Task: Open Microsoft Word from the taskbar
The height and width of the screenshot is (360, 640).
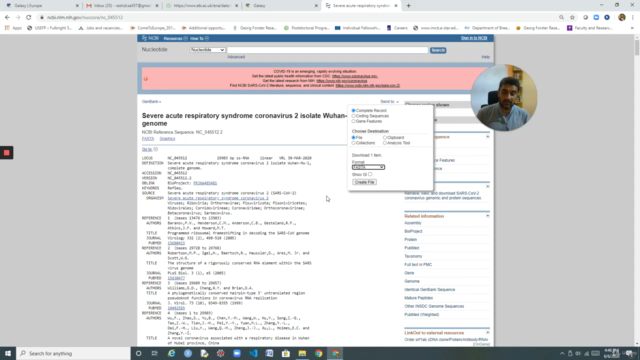Action: pos(269,353)
